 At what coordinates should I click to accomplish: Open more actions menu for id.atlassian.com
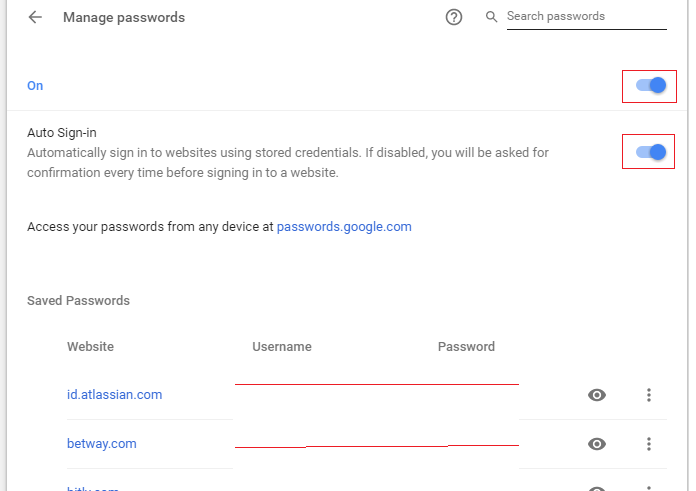649,395
